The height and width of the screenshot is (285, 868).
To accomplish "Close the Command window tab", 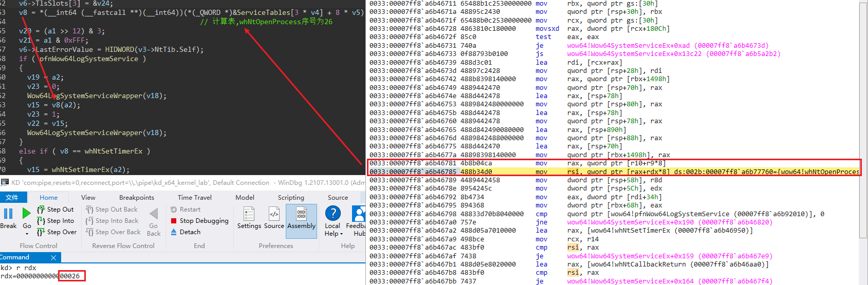I will 53,257.
